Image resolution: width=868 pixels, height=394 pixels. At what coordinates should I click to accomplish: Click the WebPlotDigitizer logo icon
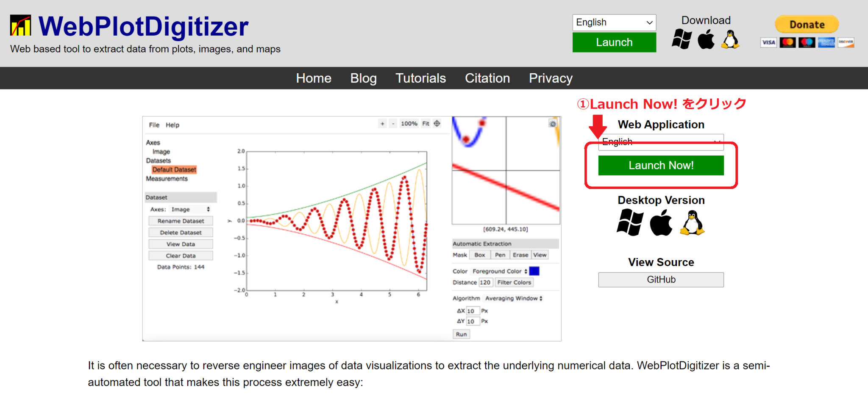20,26
